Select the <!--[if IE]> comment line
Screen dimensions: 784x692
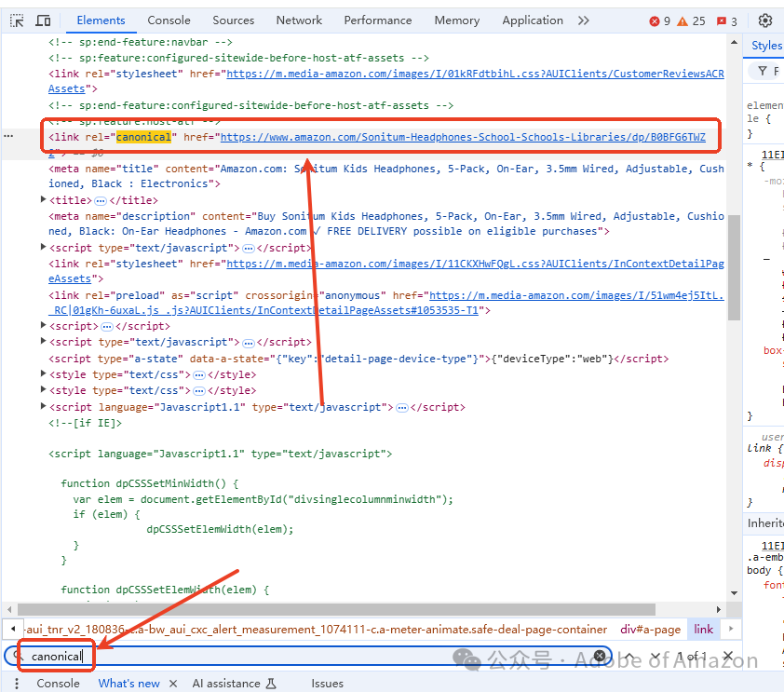click(85, 423)
